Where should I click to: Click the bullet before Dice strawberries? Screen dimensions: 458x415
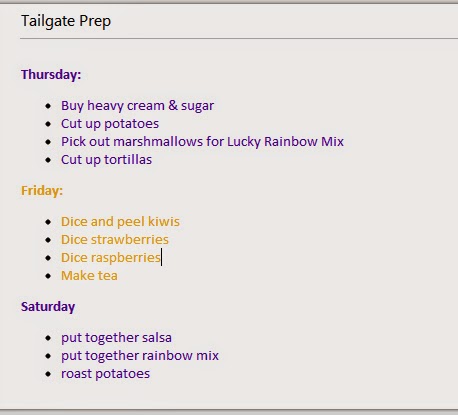pos(48,240)
